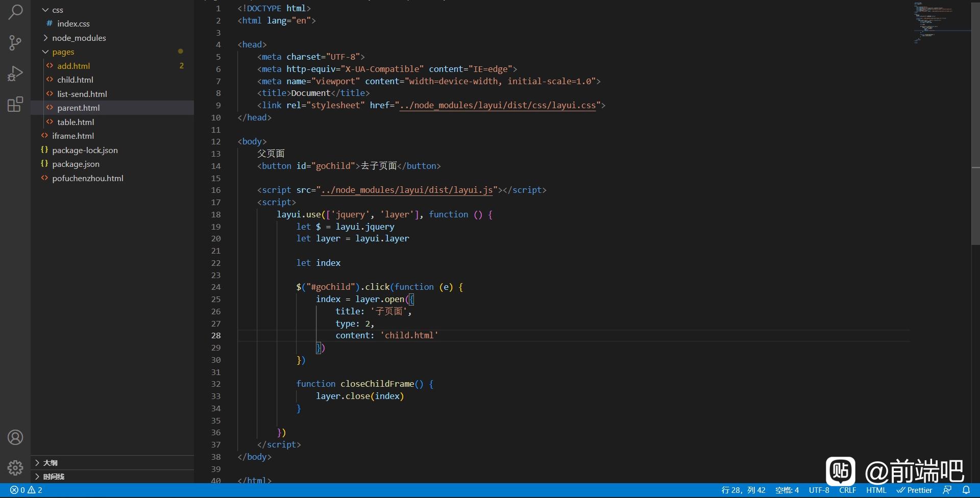Open the Extensions view

tap(15, 104)
